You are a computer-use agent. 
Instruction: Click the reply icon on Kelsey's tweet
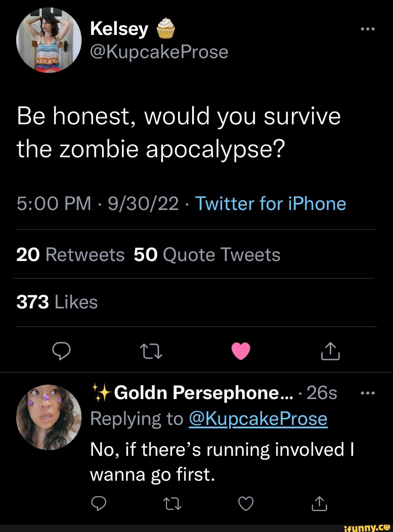(62, 351)
